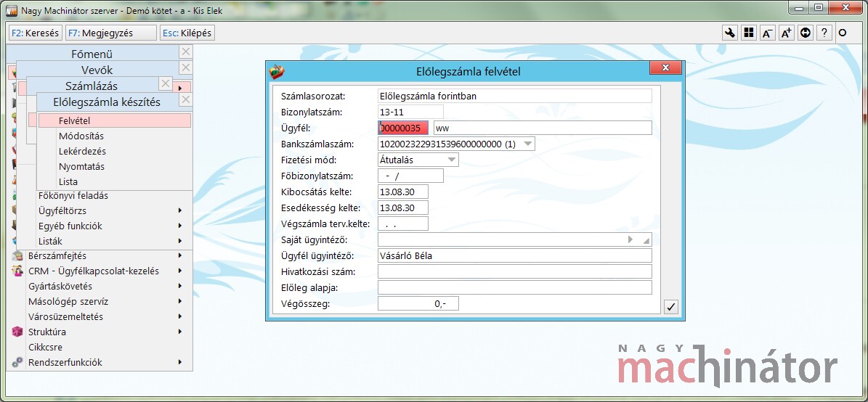Click the Ügyfél ügyintéző field

[515, 255]
